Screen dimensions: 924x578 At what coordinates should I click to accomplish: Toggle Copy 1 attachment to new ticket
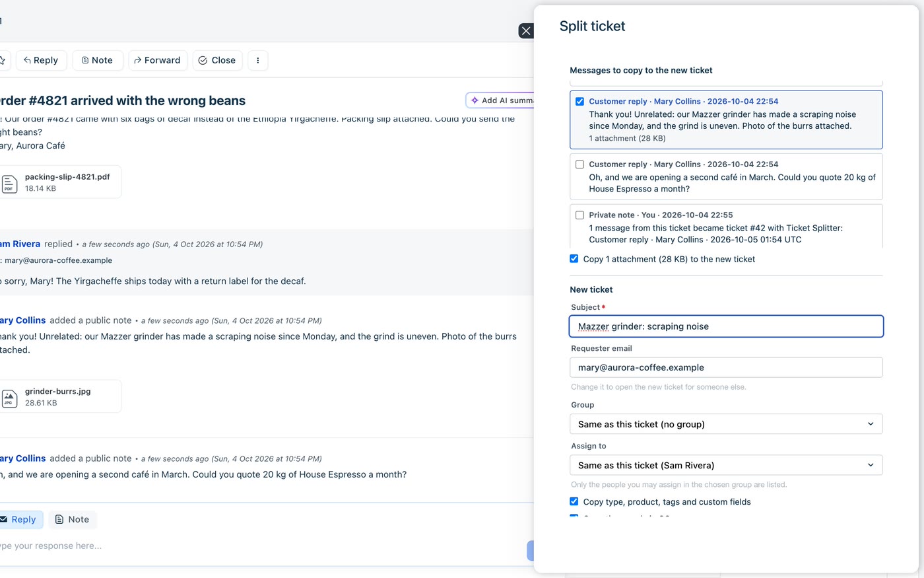click(x=574, y=259)
